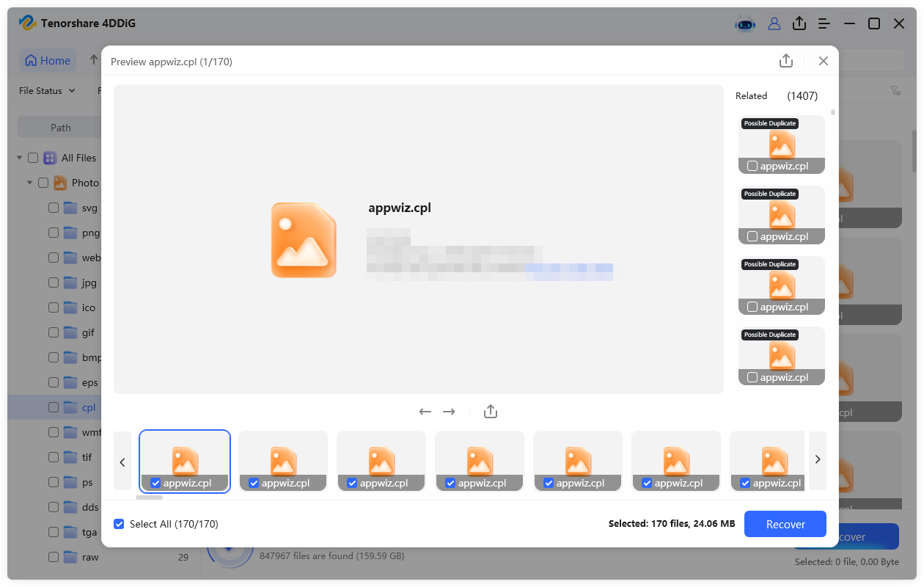Toggle the Select All (170/170) checkbox
This screenshot has height=587, width=924.
119,524
